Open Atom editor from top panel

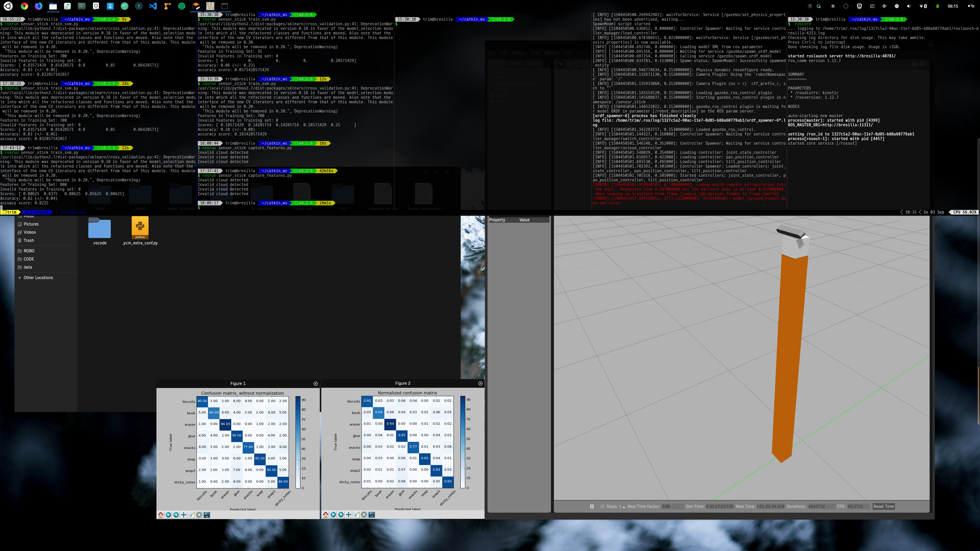124,6
